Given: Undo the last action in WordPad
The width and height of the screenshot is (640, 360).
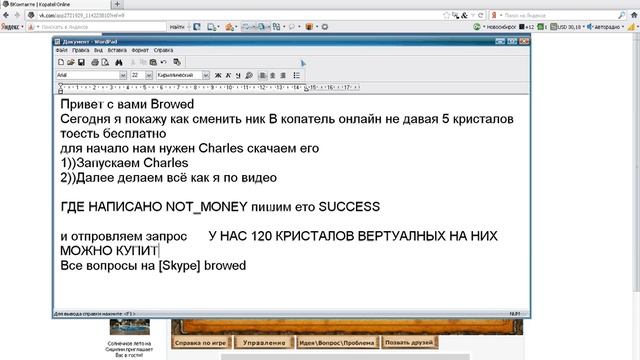Looking at the screenshot, I should coord(164,62).
